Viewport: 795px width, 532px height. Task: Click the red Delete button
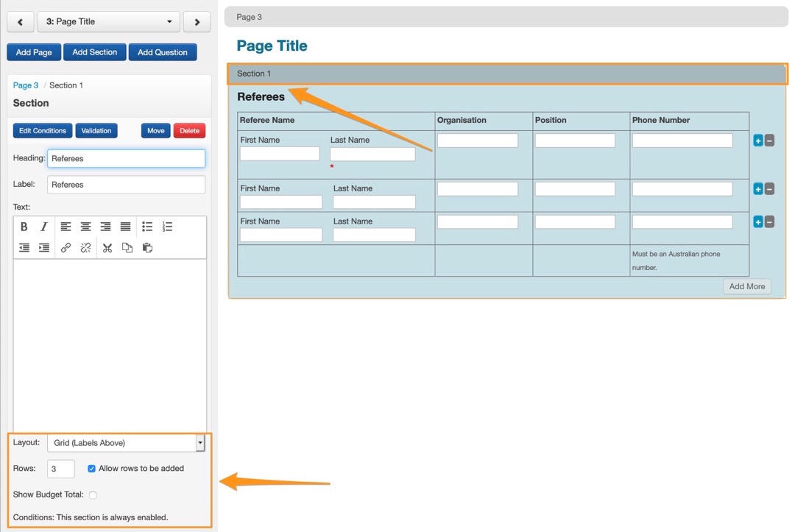tap(189, 131)
